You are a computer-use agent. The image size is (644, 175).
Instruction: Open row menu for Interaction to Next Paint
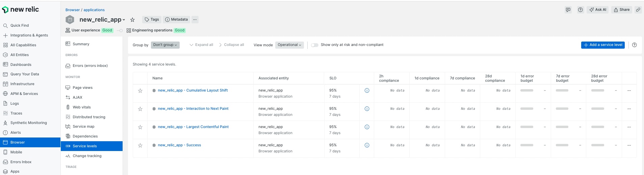click(629, 109)
